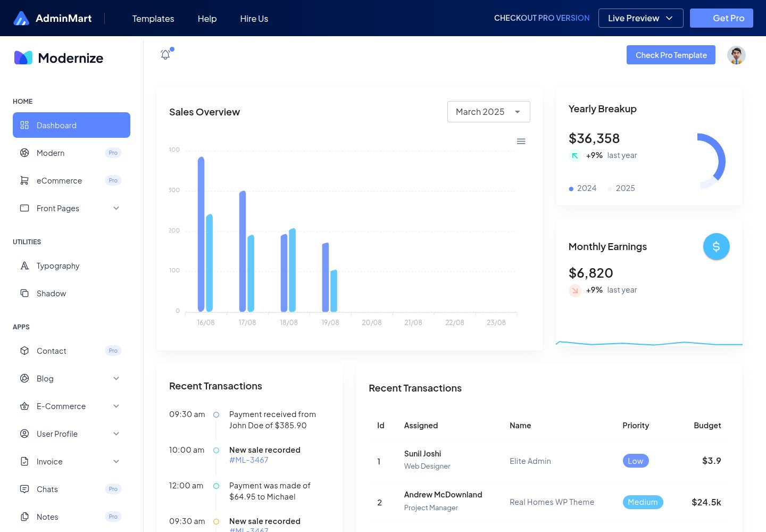This screenshot has width=766, height=532.
Task: Open the sales chart hamburger menu
Action: click(x=521, y=141)
